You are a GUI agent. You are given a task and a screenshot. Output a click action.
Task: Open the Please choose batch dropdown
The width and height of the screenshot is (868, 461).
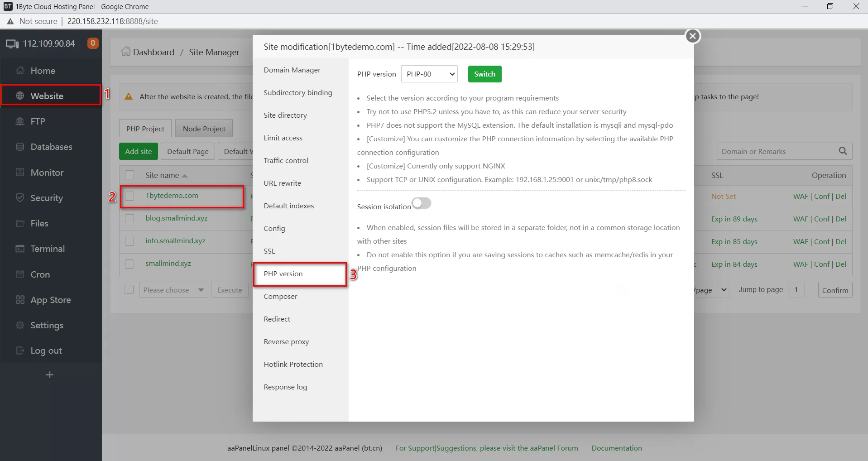click(x=173, y=290)
